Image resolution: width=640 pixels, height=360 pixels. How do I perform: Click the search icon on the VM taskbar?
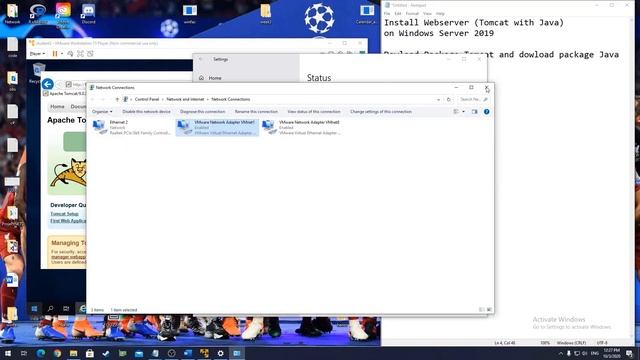[x=50, y=309]
